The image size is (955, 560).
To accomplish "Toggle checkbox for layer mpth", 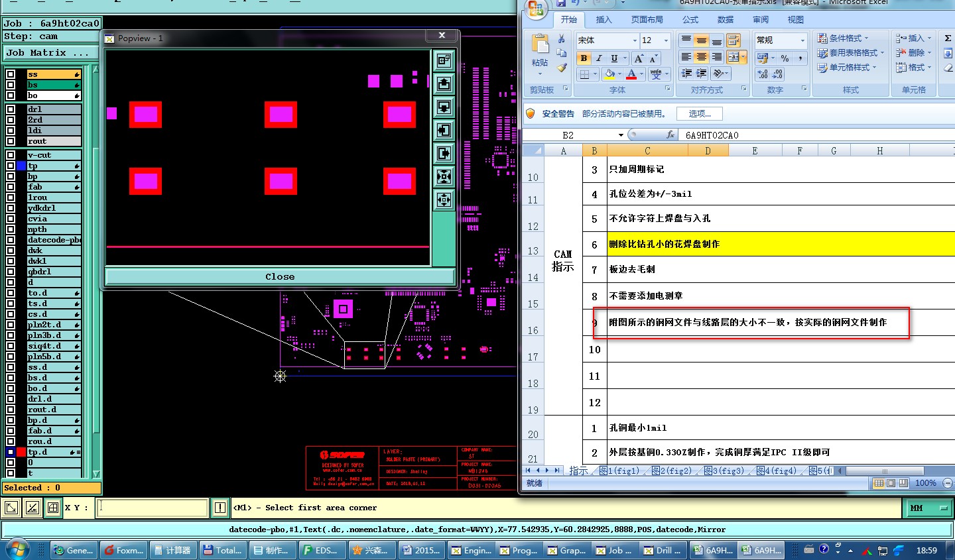I will (11, 229).
